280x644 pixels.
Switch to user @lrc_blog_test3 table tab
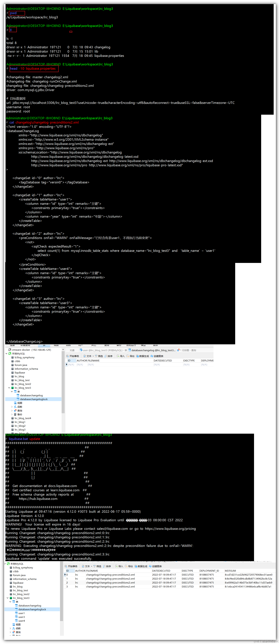103,350
